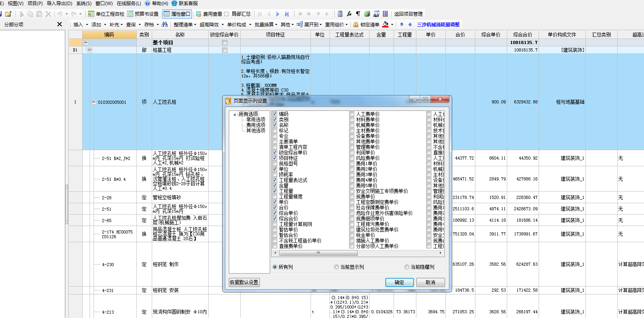Open the 在线服务(L) menu
This screenshot has width=644, height=318.
[129, 3]
